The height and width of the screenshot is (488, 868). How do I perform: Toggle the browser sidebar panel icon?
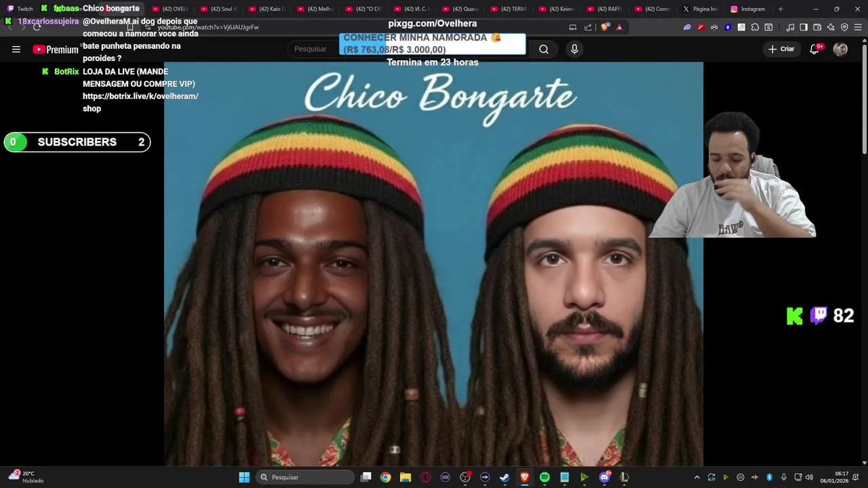click(804, 27)
